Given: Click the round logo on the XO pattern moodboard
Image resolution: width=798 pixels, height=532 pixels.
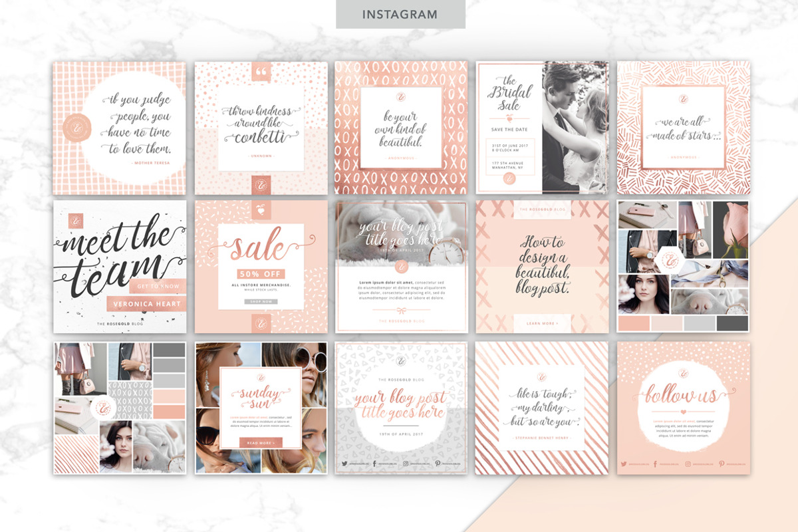Looking at the screenshot, I should coord(102,408).
